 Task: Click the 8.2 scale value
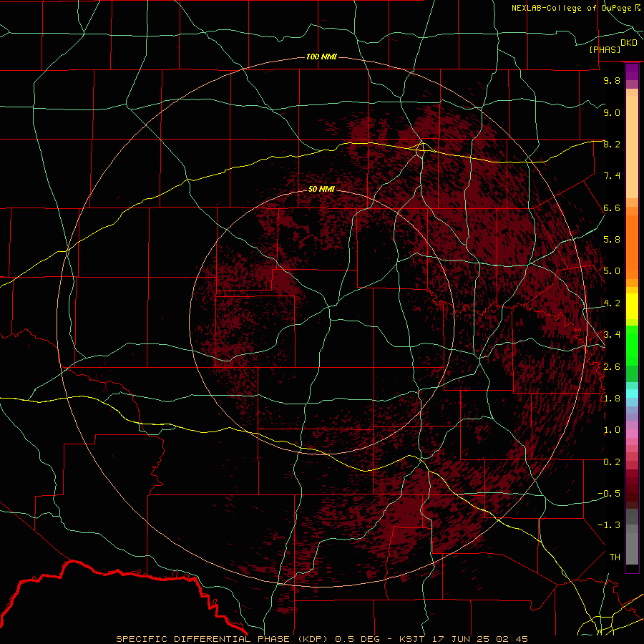pos(612,144)
